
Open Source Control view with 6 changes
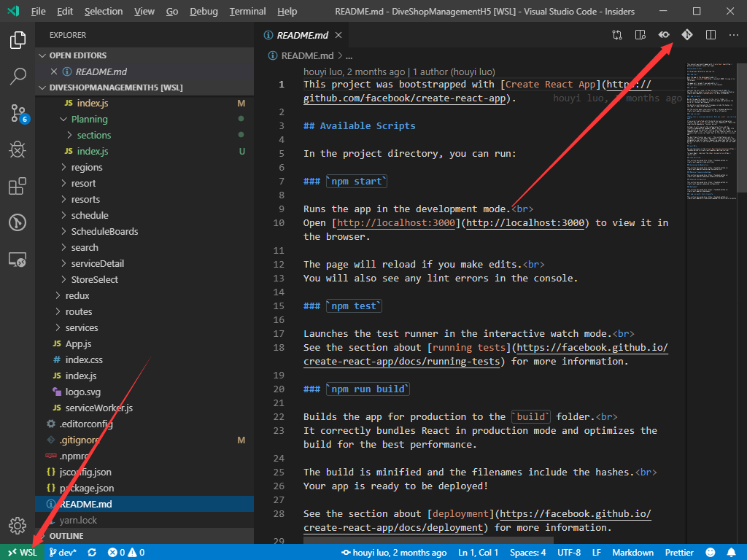18,113
